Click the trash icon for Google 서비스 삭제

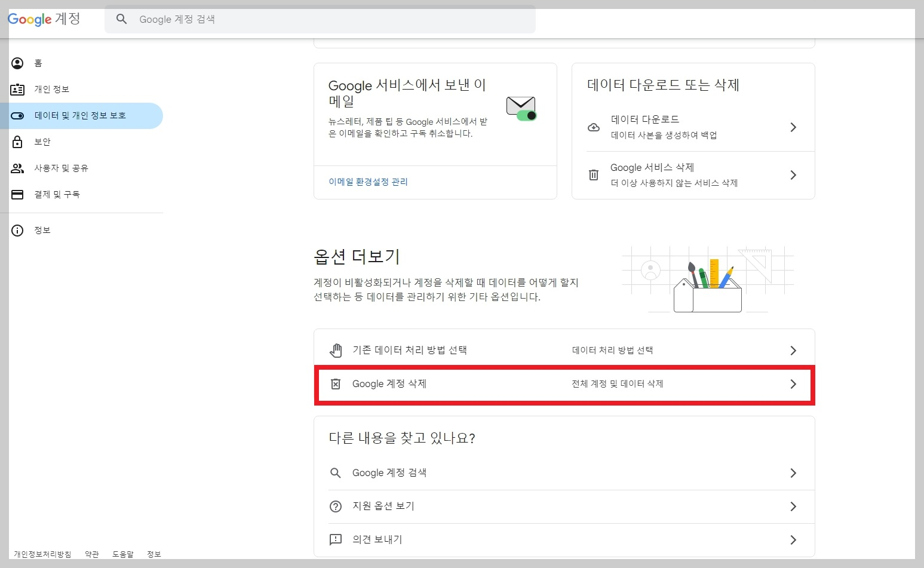click(594, 175)
